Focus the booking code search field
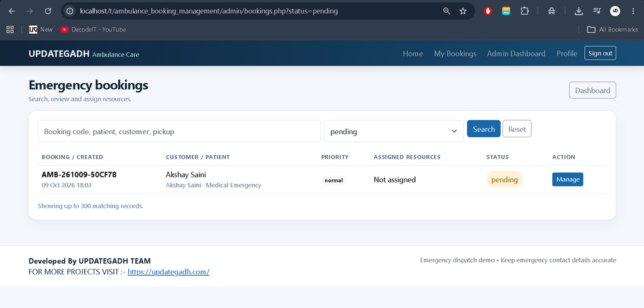644x308 pixels. coord(179,131)
